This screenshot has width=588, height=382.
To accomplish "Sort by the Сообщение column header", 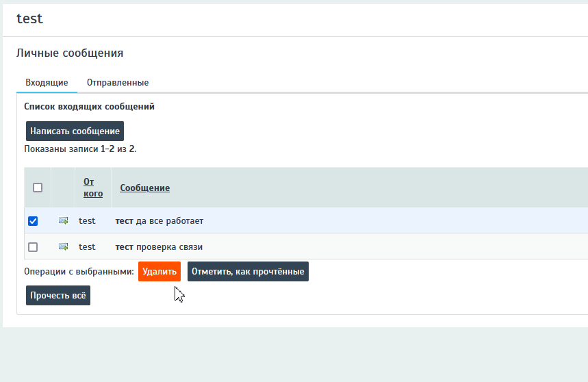I will pyautogui.click(x=144, y=188).
